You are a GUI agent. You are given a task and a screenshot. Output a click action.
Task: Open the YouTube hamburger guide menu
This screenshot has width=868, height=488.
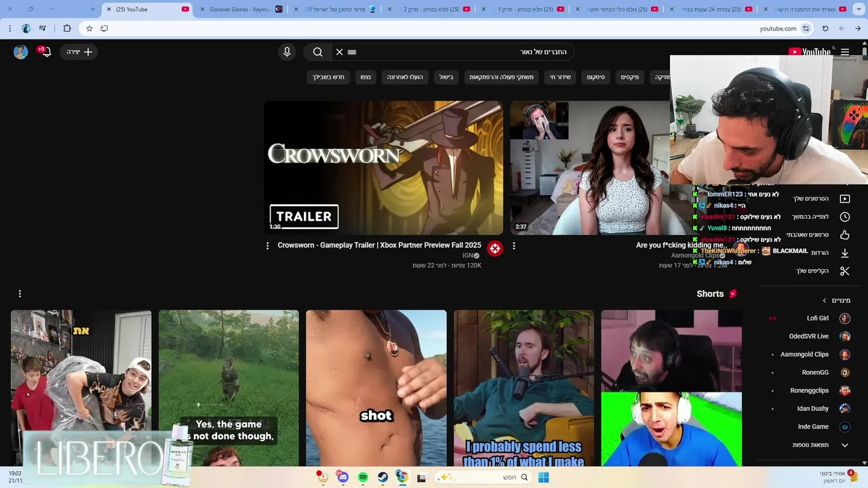(845, 52)
